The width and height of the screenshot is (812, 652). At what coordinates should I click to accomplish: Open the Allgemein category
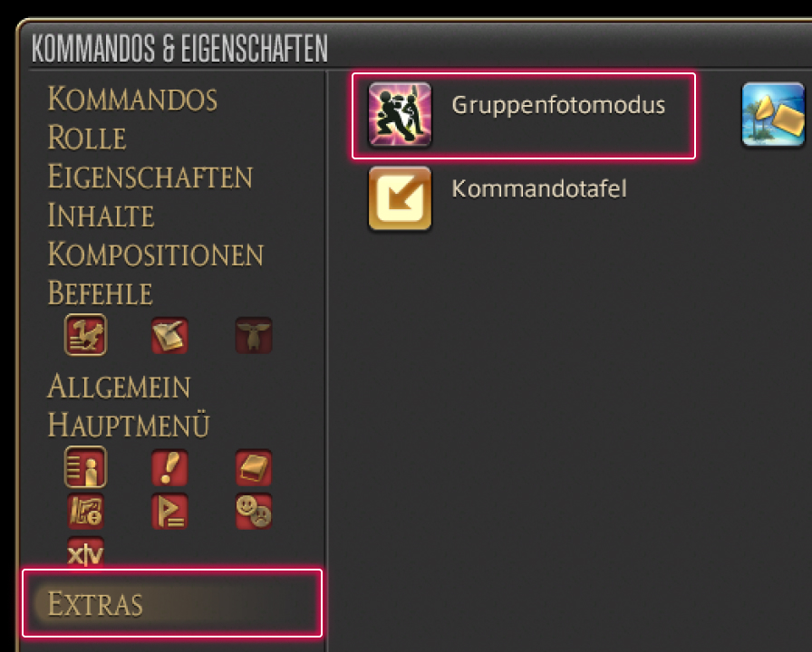click(x=119, y=387)
